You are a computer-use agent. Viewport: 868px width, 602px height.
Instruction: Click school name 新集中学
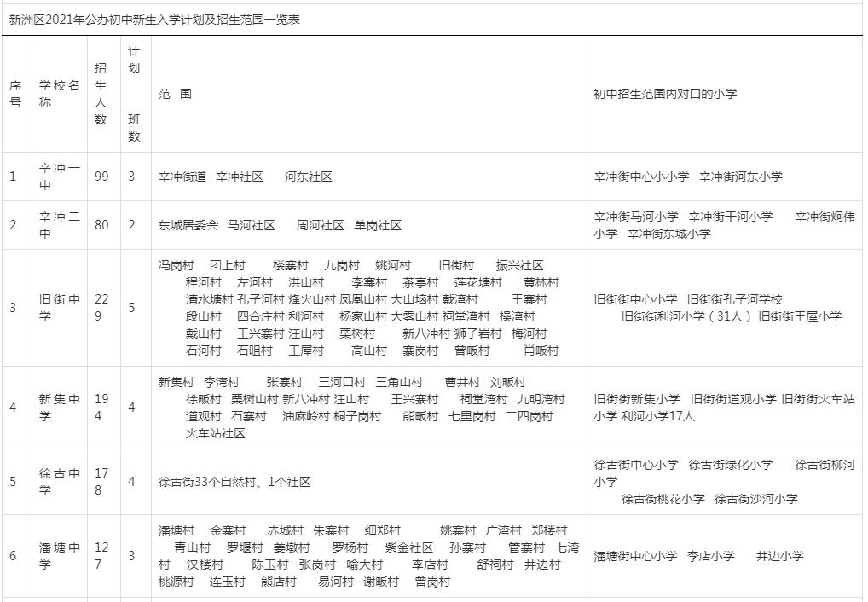[x=59, y=408]
